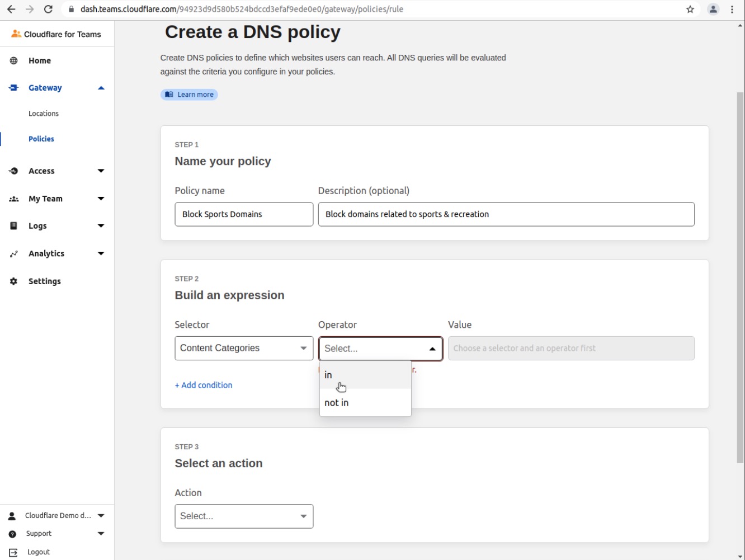
Task: Click the account person icon in sidebar
Action: click(12, 516)
